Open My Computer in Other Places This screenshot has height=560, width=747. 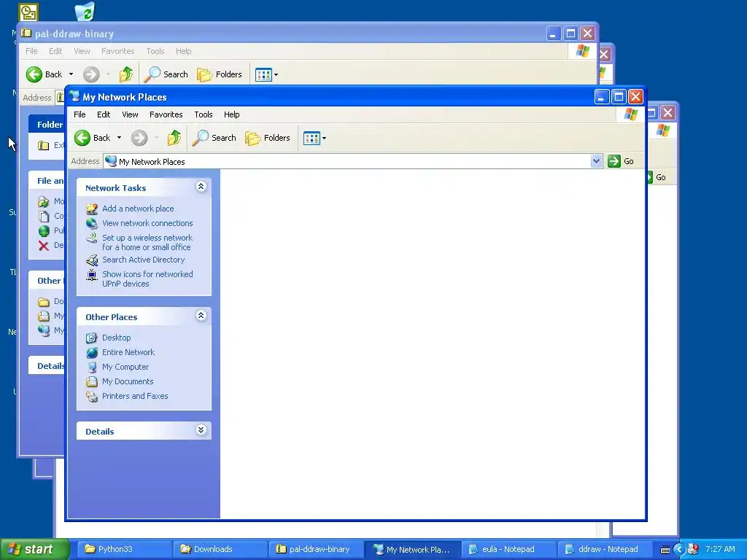[125, 367]
